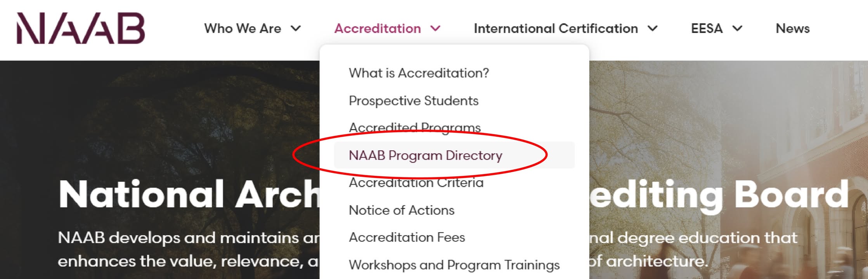Collapse the Accreditation chevron arrow
868x279 pixels.
(x=435, y=29)
